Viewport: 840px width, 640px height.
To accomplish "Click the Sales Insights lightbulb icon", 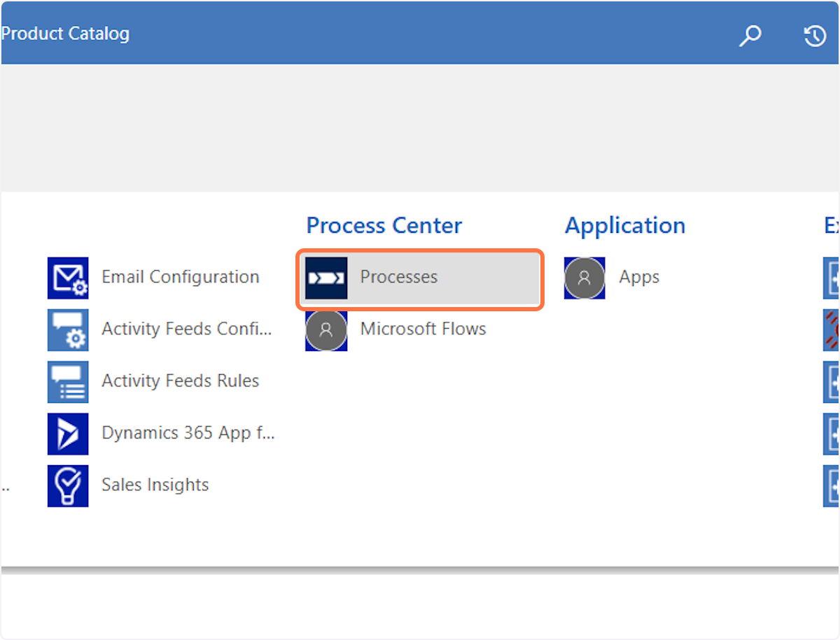I will pos(68,485).
